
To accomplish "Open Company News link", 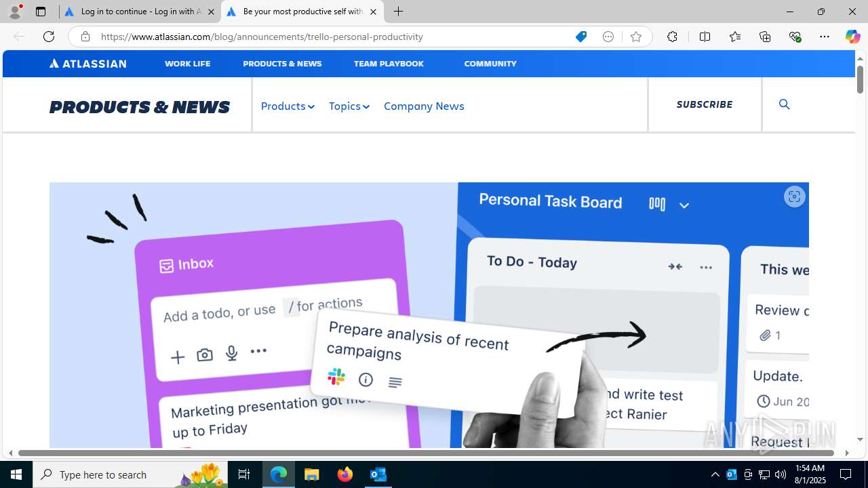I will click(x=424, y=106).
